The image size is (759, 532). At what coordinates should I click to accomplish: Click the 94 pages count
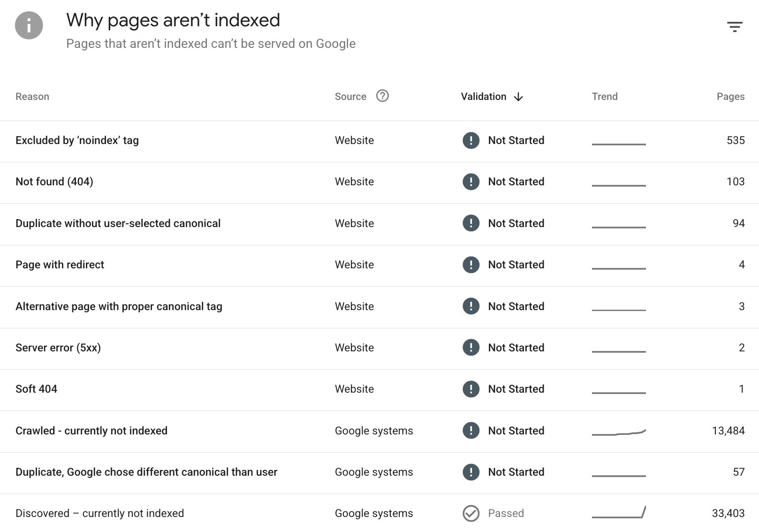pyautogui.click(x=739, y=223)
